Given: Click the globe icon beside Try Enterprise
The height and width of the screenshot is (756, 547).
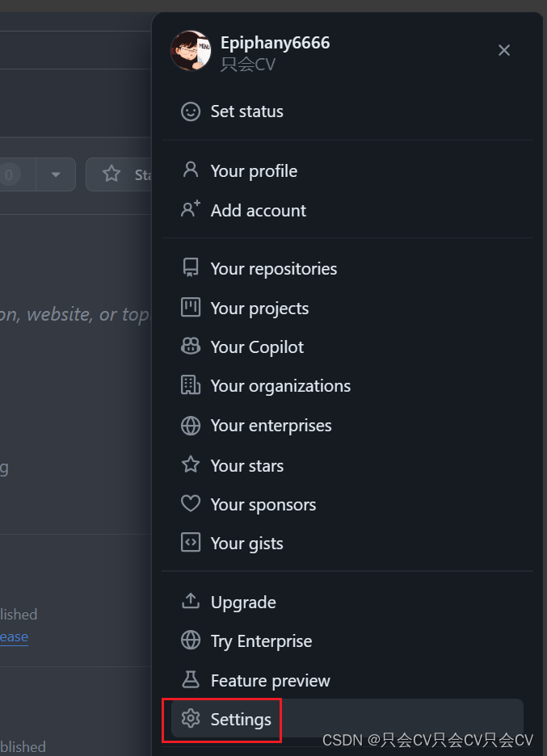Looking at the screenshot, I should pos(191,640).
